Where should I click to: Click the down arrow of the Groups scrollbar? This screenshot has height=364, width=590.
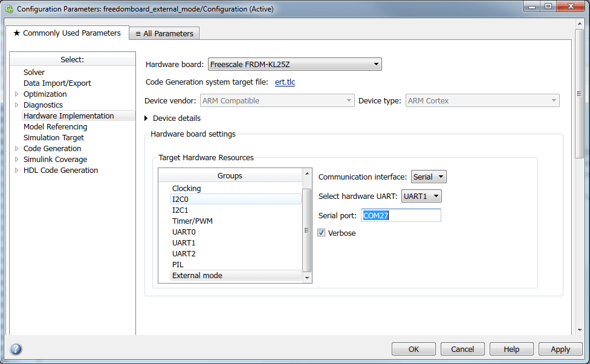click(x=306, y=277)
